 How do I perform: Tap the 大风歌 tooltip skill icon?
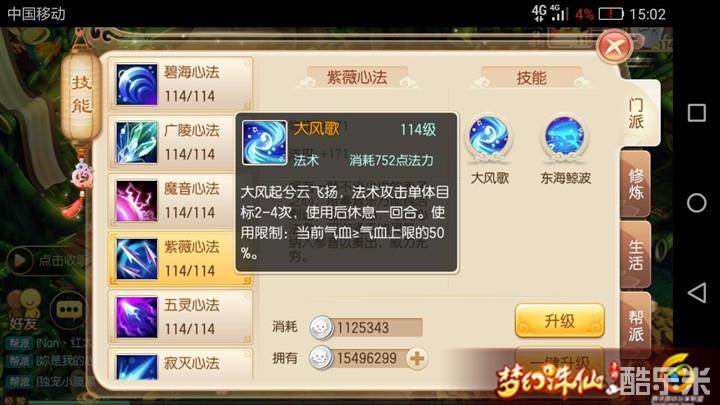click(264, 142)
